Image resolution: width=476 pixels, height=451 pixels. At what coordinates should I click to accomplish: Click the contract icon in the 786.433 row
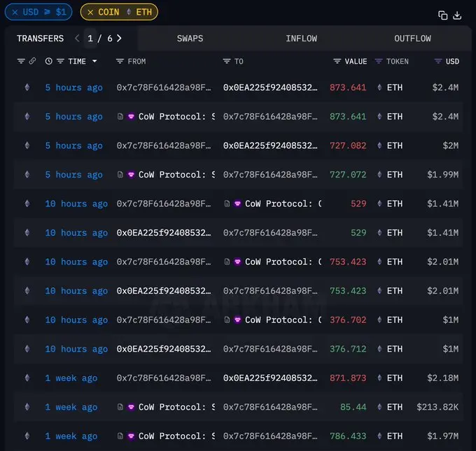(120, 436)
